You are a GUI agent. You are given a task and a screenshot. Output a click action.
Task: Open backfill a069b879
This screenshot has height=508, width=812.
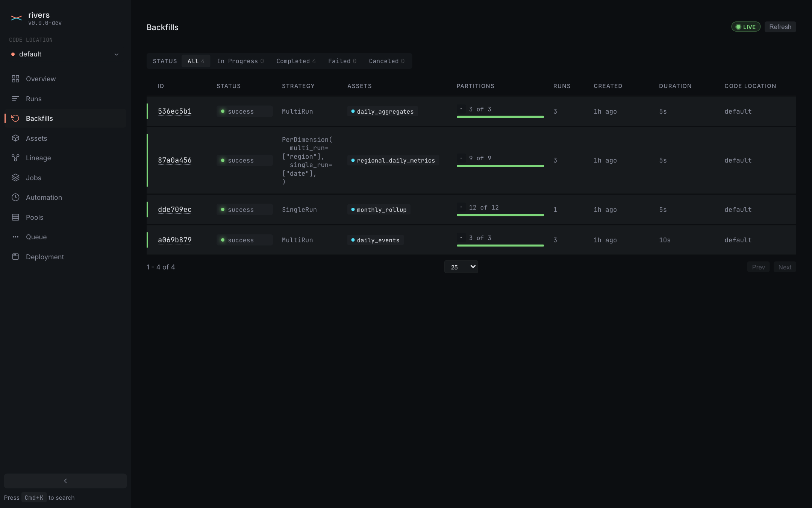click(x=174, y=240)
